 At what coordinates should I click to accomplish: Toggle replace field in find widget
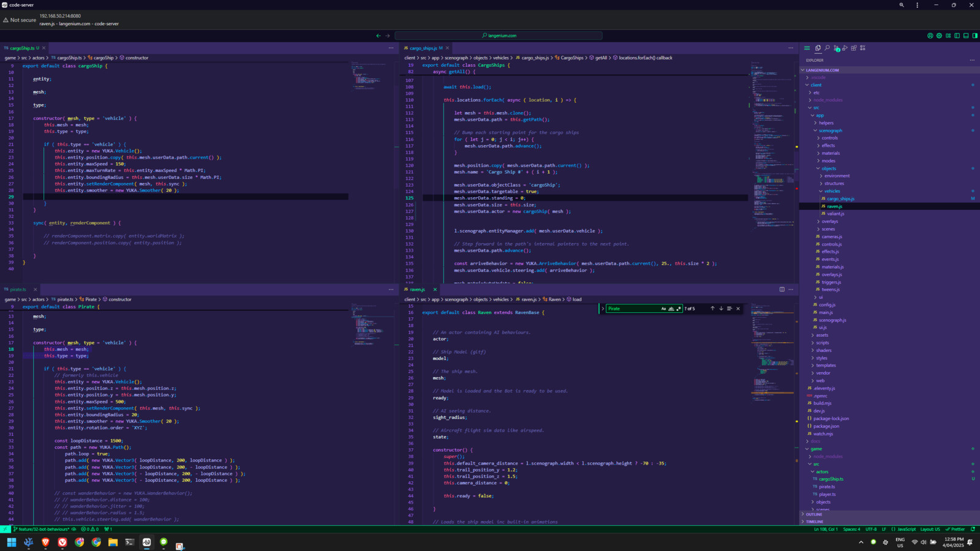point(603,309)
